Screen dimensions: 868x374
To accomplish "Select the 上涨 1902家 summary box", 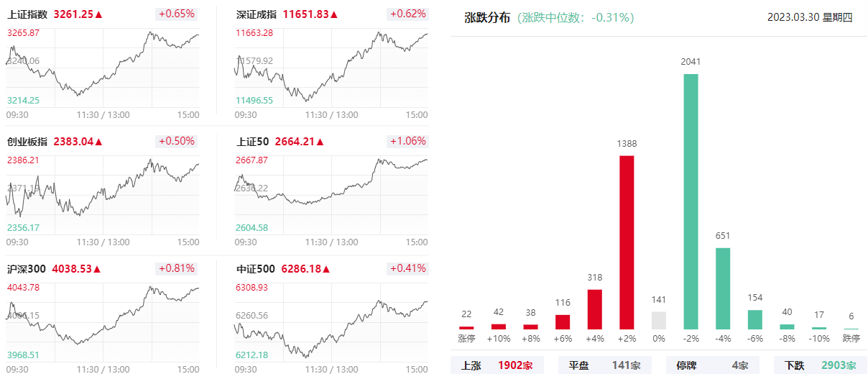I will (x=497, y=365).
